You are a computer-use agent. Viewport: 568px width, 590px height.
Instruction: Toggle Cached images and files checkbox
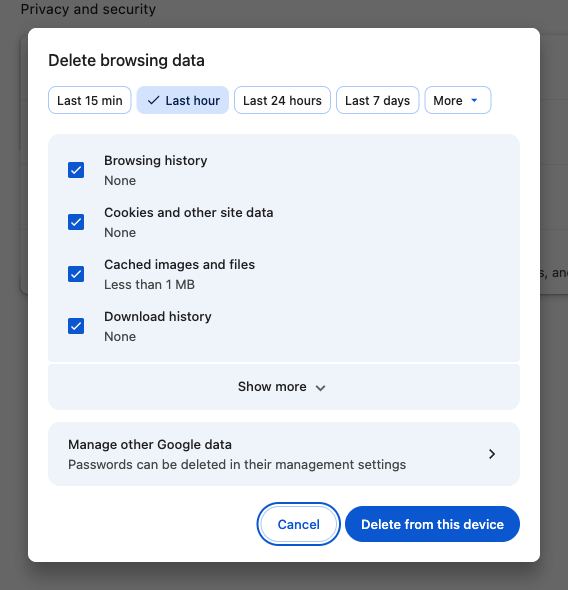click(76, 274)
